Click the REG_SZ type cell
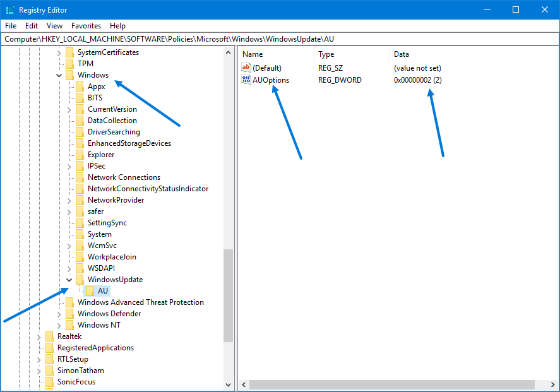This screenshot has width=560, height=392. 330,68
